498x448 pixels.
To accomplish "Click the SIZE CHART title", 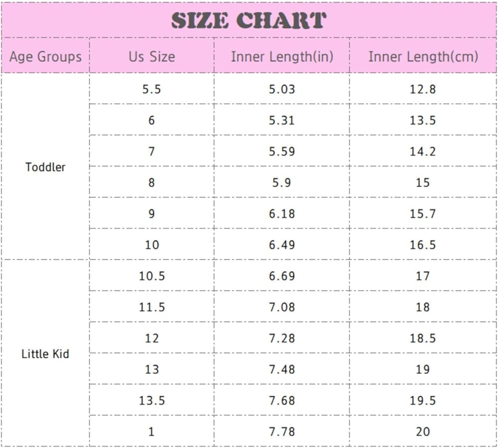I will click(x=249, y=20).
